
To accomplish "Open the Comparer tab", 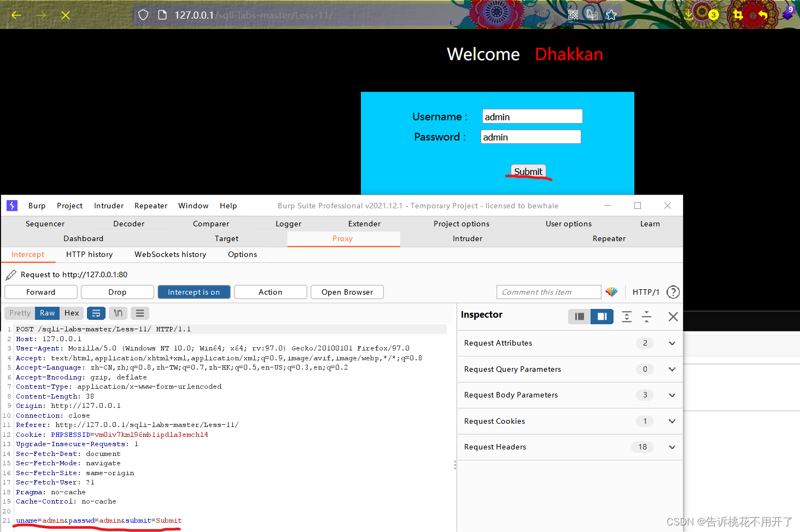I will (x=211, y=224).
